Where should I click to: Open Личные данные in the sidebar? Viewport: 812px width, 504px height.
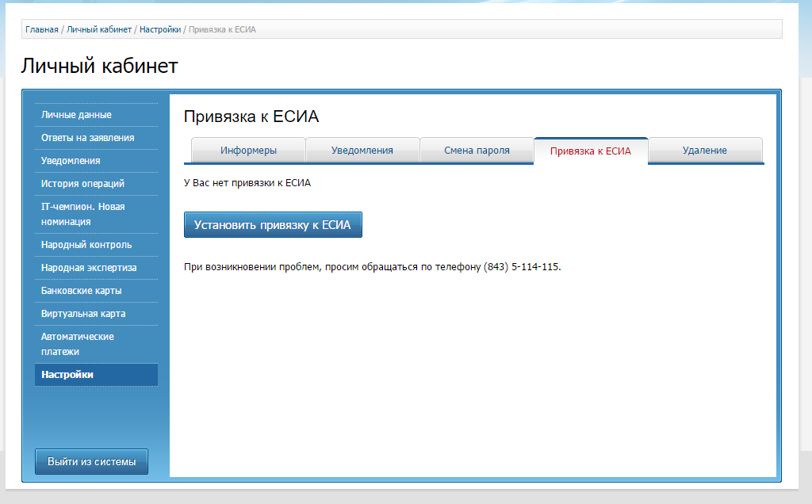point(76,115)
